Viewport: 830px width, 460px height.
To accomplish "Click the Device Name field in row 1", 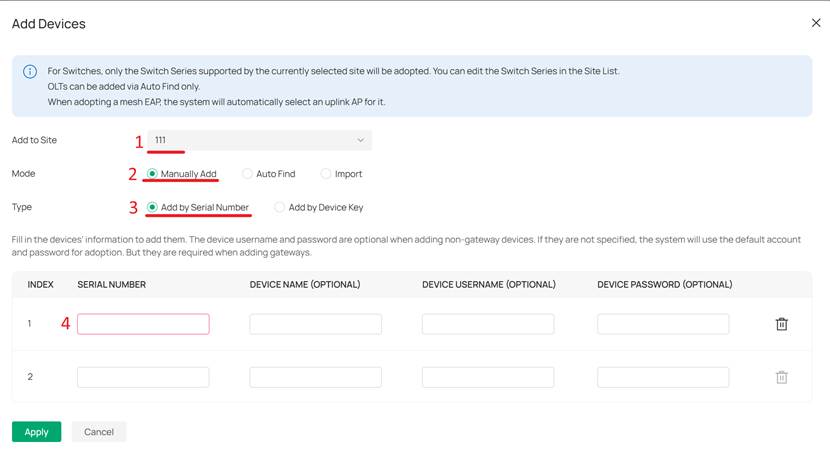I will tap(315, 324).
